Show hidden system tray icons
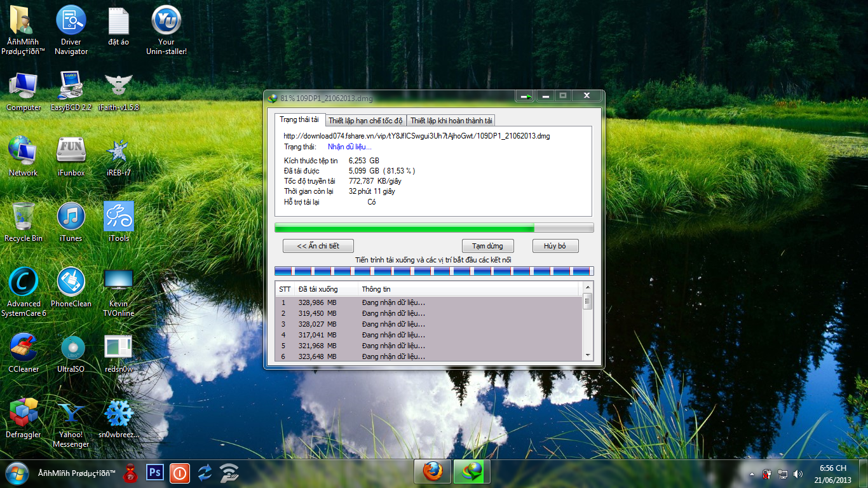Image resolution: width=868 pixels, height=488 pixels. pos(753,474)
